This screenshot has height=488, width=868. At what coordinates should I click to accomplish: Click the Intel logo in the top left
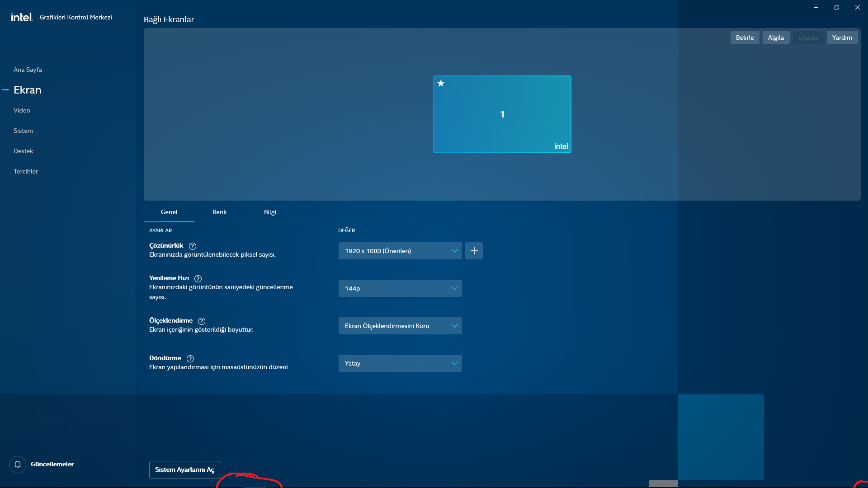point(22,17)
